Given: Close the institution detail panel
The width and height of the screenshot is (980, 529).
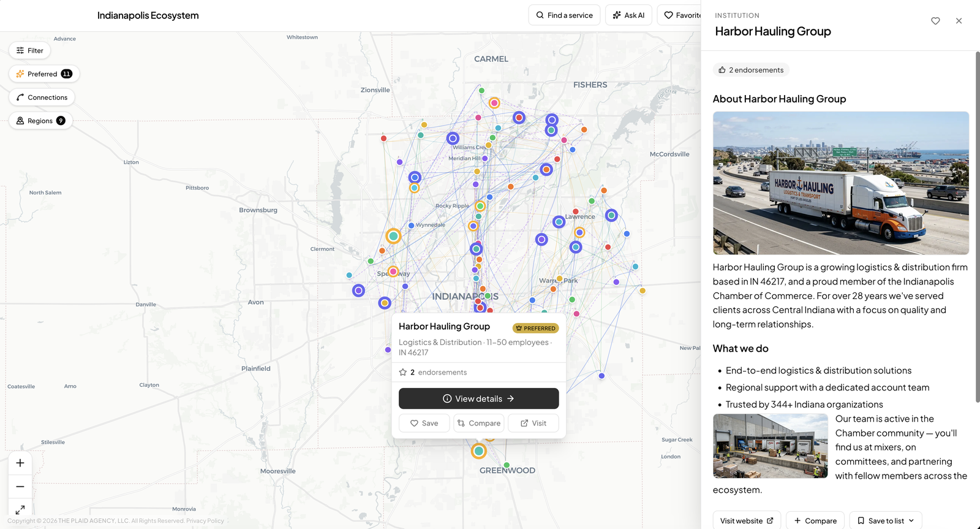Looking at the screenshot, I should 959,21.
